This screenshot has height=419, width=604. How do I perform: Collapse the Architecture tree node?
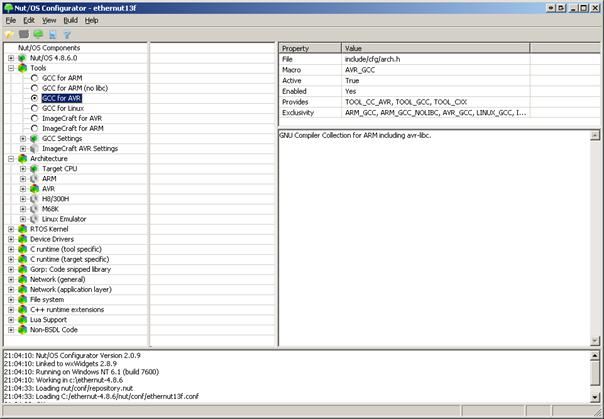(x=11, y=159)
